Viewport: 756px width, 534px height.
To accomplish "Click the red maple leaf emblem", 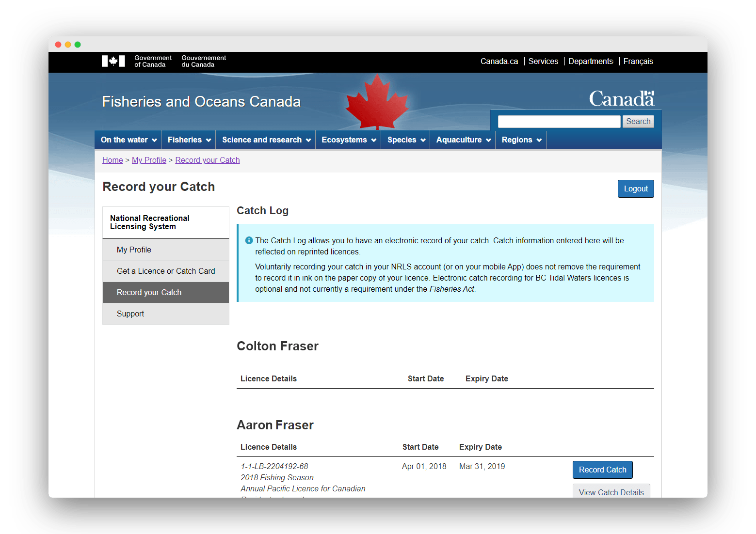I will click(377, 102).
